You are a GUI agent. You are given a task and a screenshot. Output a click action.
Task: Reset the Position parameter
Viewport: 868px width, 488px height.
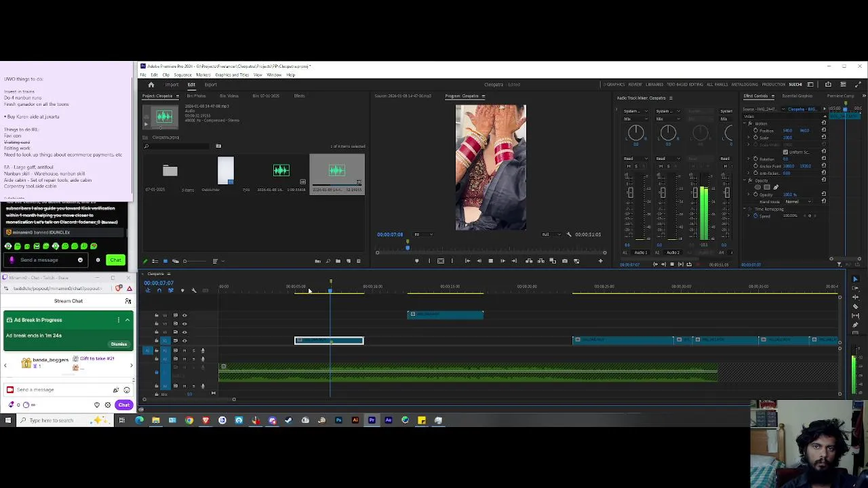tap(824, 130)
